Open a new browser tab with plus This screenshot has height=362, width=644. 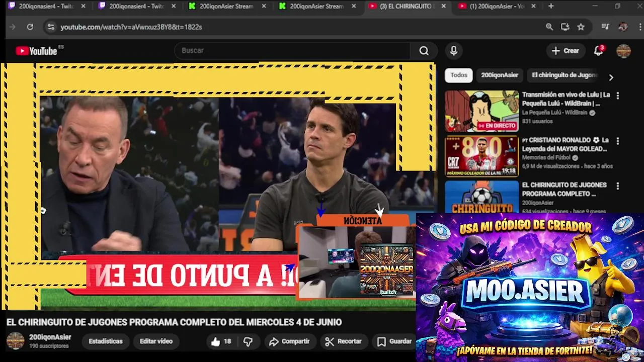[x=551, y=6]
